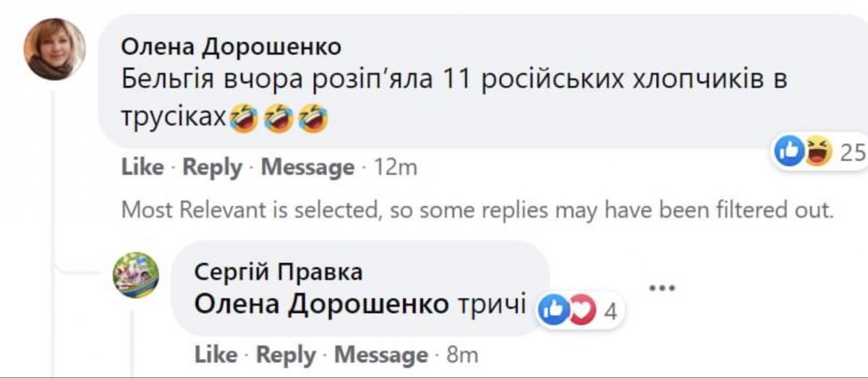
Task: Open the 25 reactions count
Action: [854, 153]
